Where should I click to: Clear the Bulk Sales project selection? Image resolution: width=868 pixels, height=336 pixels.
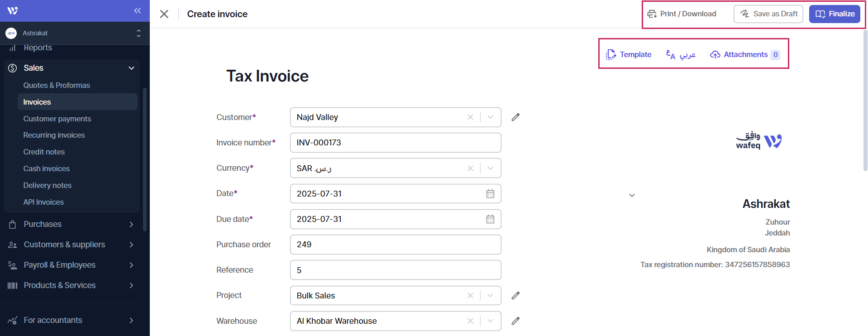470,296
